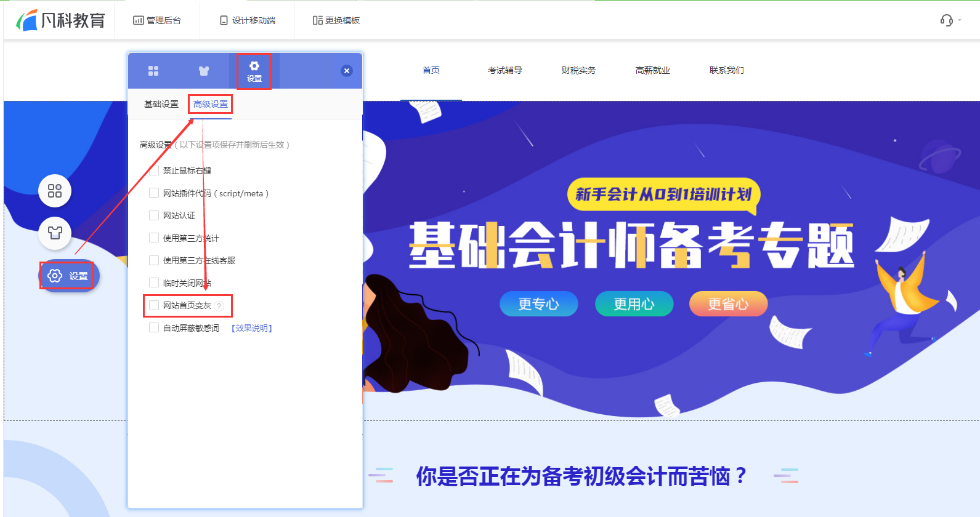Click the floating shirt style button on the left

55,233
